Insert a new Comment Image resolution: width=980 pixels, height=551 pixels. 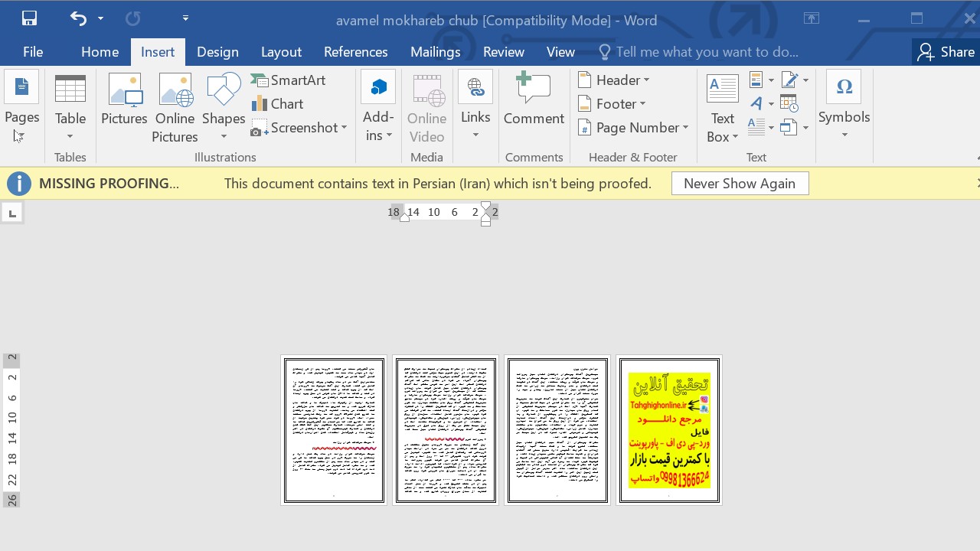(x=534, y=99)
